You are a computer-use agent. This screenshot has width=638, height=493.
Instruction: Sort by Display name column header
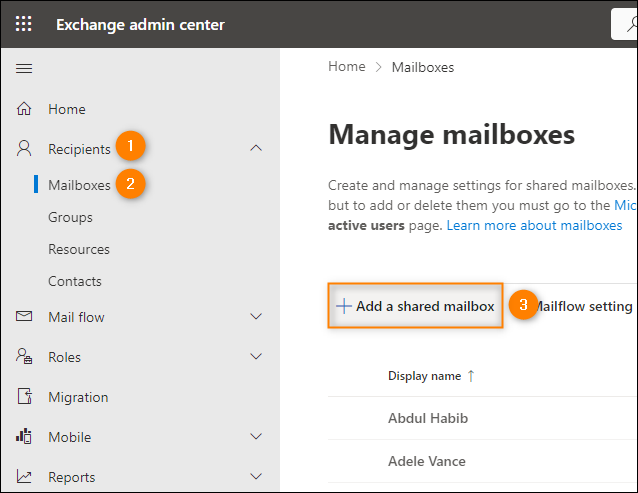click(x=424, y=375)
